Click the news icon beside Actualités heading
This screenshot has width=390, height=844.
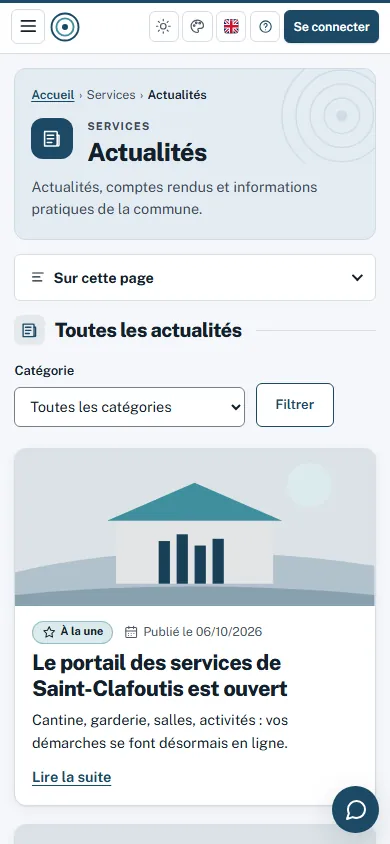52,139
